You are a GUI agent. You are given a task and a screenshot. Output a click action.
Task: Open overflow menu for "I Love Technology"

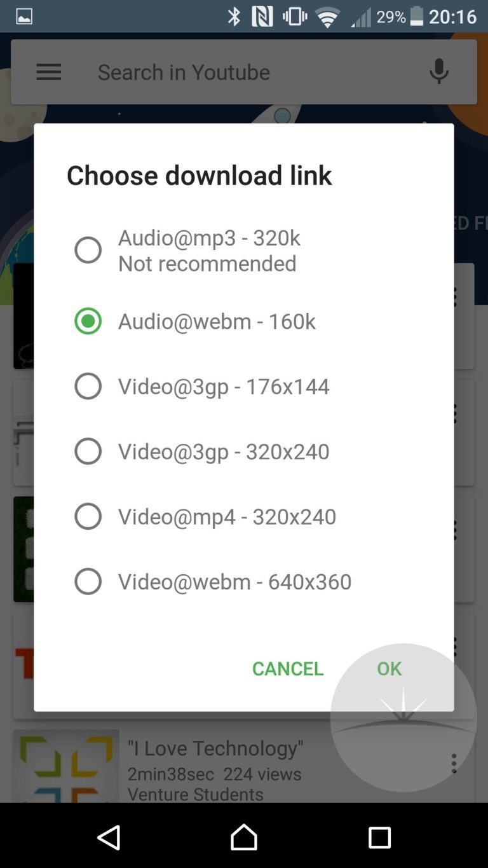click(x=454, y=763)
